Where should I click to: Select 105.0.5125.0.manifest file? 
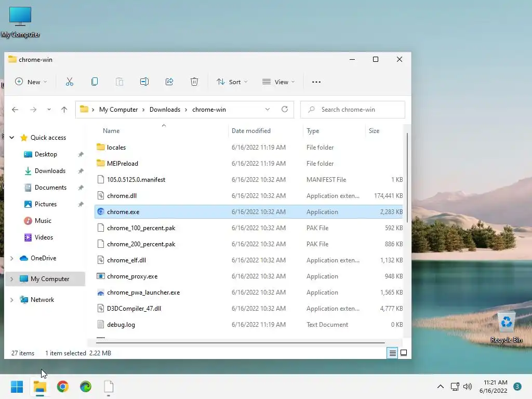(x=136, y=179)
